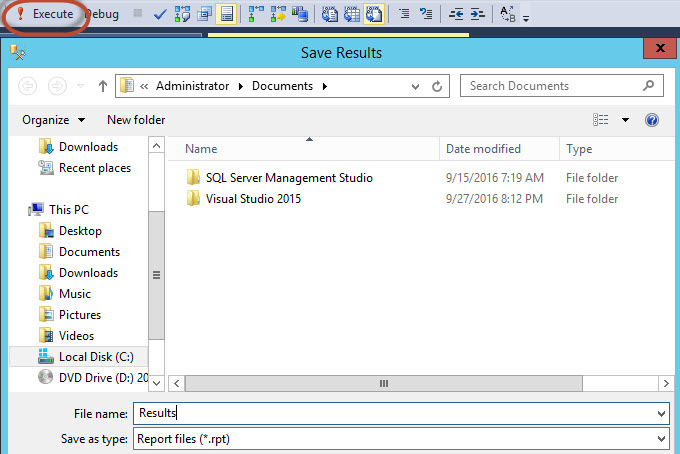Open the SQL Server Management Studio folder
This screenshot has width=680, height=454.
point(288,178)
